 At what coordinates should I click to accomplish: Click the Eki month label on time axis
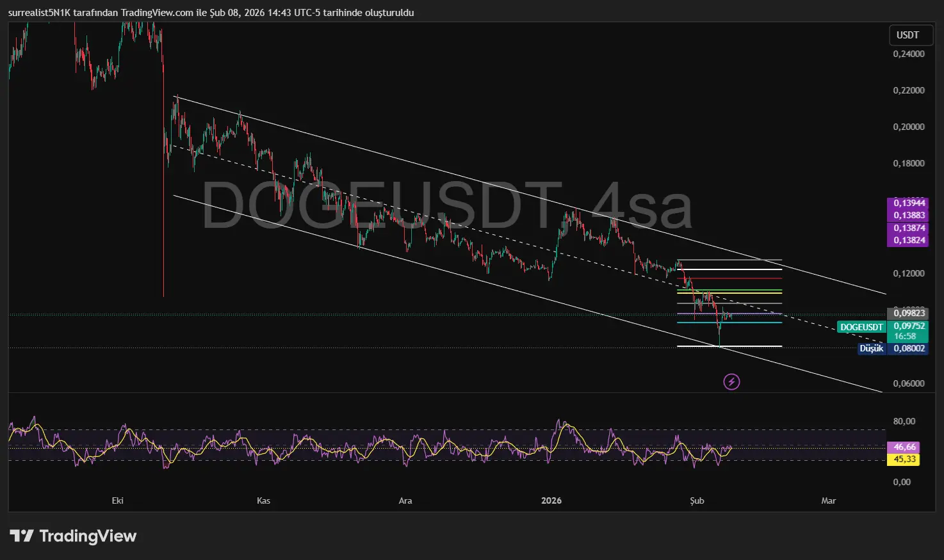click(118, 500)
